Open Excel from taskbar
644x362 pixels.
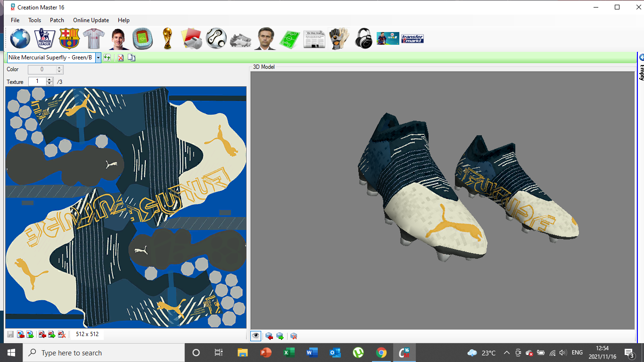289,353
